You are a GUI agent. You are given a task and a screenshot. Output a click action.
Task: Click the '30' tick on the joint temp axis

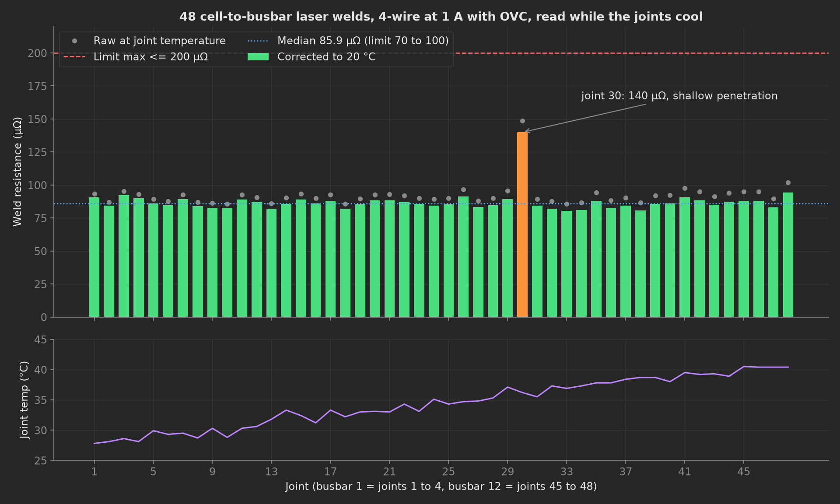coord(41,430)
